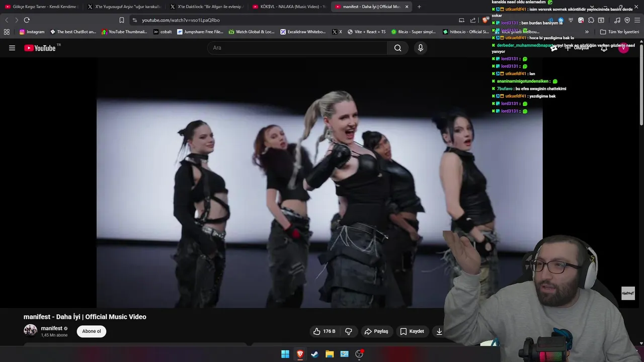The image size is (644, 362).
Task: Click the share icon in address bar
Action: [473, 20]
